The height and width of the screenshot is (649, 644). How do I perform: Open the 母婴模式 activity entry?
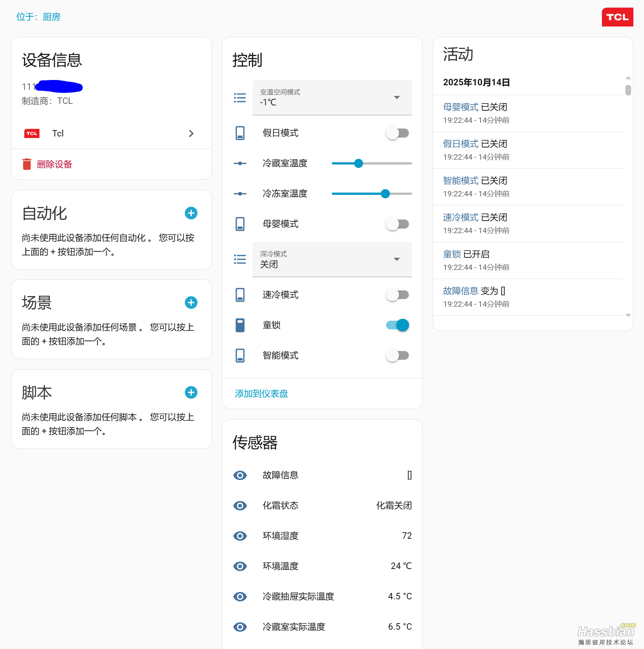[x=460, y=107]
